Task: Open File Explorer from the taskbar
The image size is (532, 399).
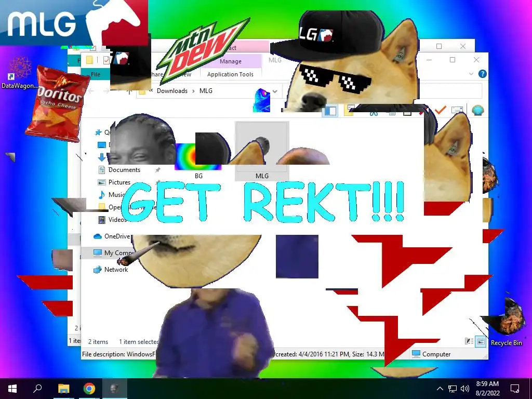Action: click(x=63, y=389)
